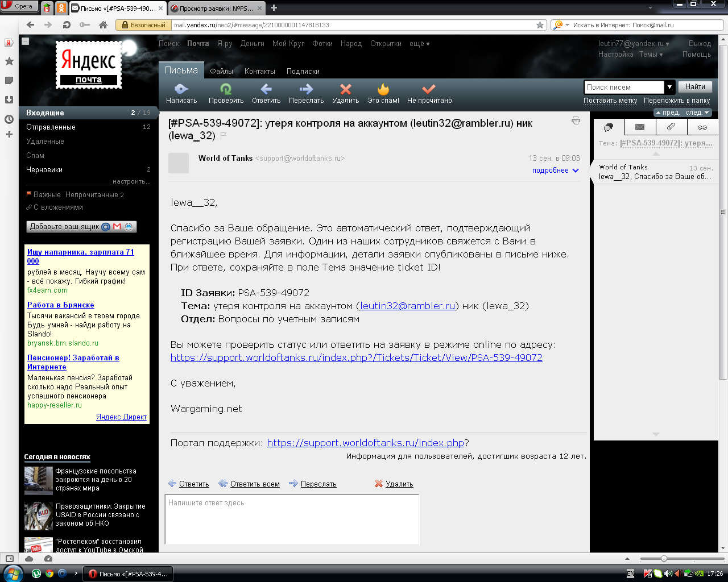Click the Удалить red cross in toolbar
Image resolution: width=728 pixels, height=582 pixels.
(x=345, y=89)
